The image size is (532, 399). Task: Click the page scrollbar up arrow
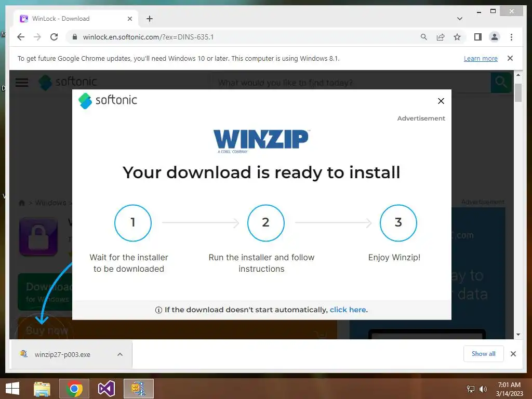pos(518,75)
